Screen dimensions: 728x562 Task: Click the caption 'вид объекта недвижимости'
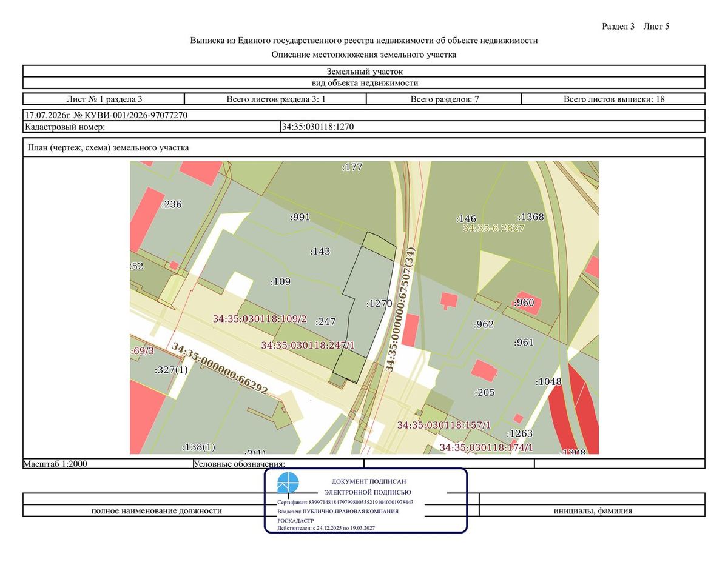(364, 83)
